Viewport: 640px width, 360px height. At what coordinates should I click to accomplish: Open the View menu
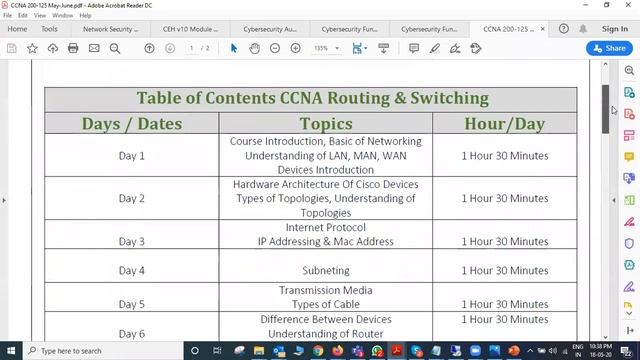coord(40,16)
